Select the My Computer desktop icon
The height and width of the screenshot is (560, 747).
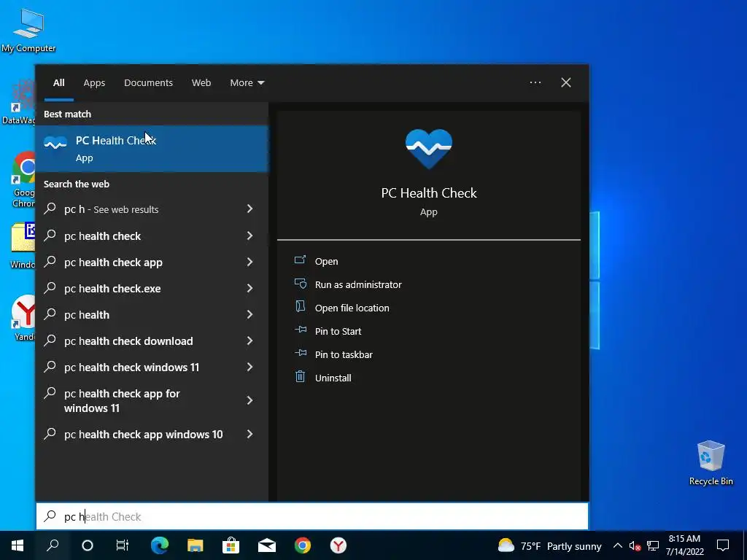click(28, 29)
